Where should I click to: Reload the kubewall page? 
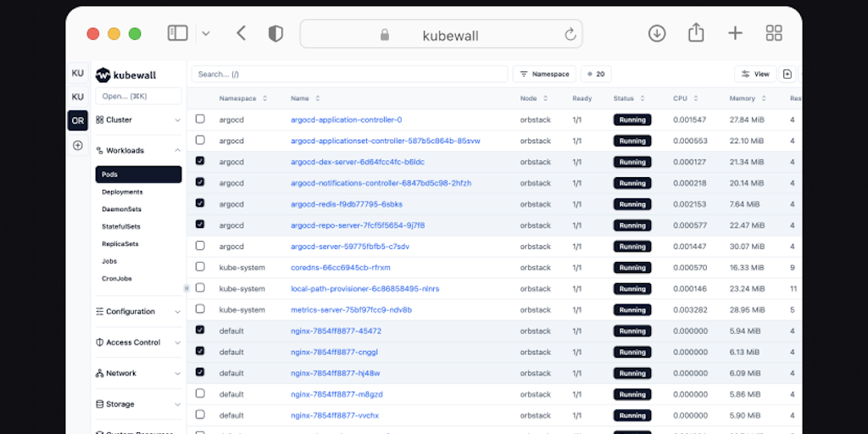pos(570,35)
